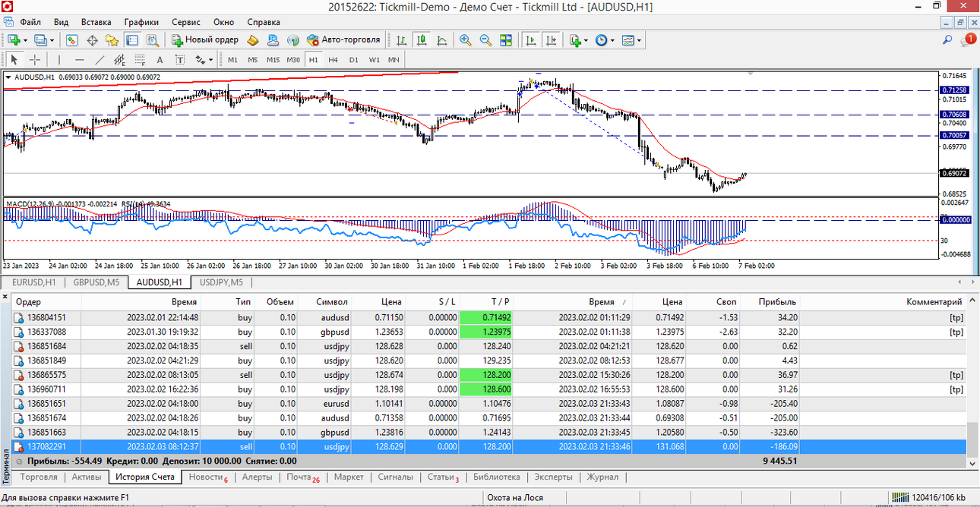This screenshot has width=980, height=507.
Task: Zoom out of the chart
Action: point(485,39)
